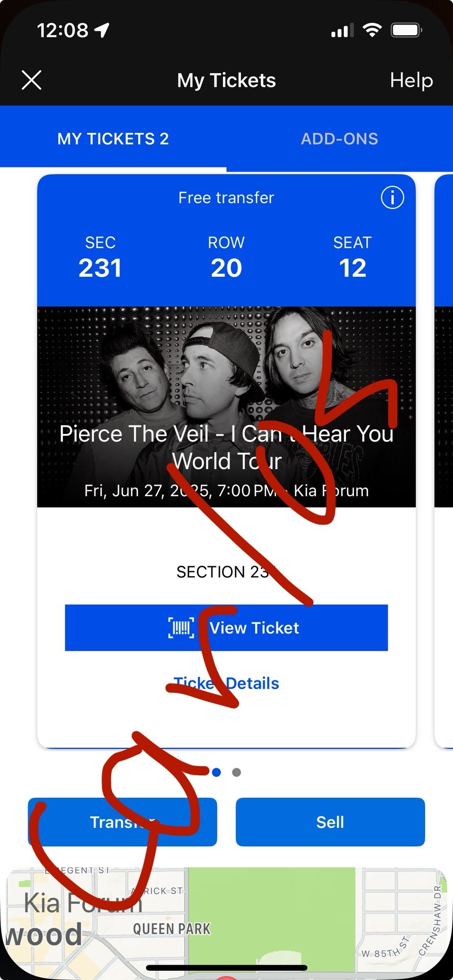Open the Ticket Details link
Image resolution: width=453 pixels, height=980 pixels.
[226, 683]
